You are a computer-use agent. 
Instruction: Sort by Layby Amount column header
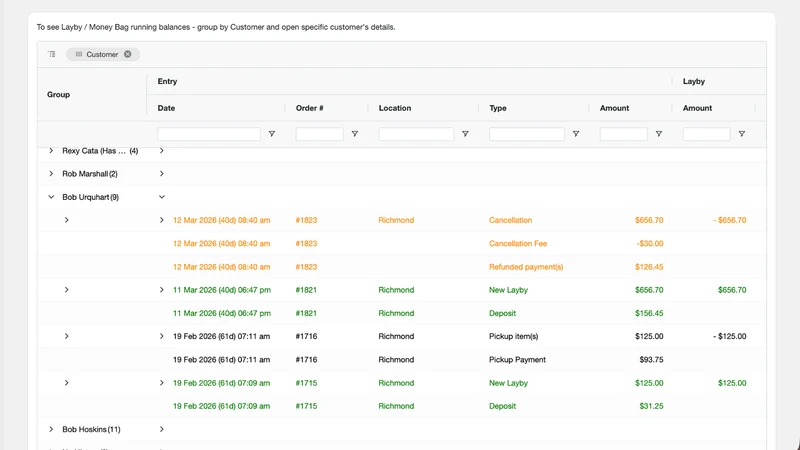[x=697, y=108]
